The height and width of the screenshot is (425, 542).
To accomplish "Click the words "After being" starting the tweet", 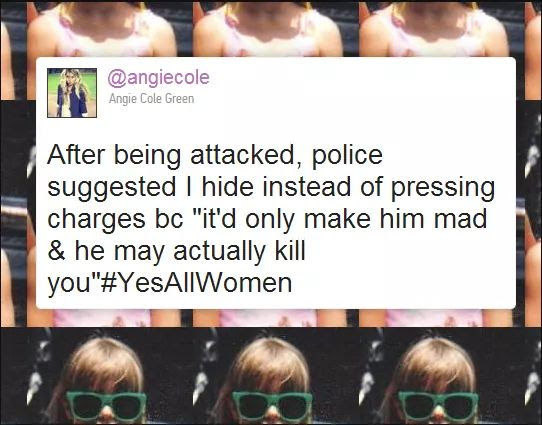I will 114,156.
